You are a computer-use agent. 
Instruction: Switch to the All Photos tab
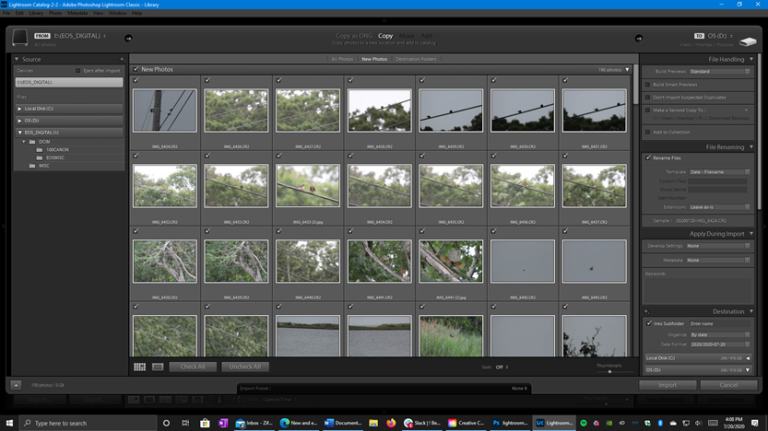pos(342,59)
